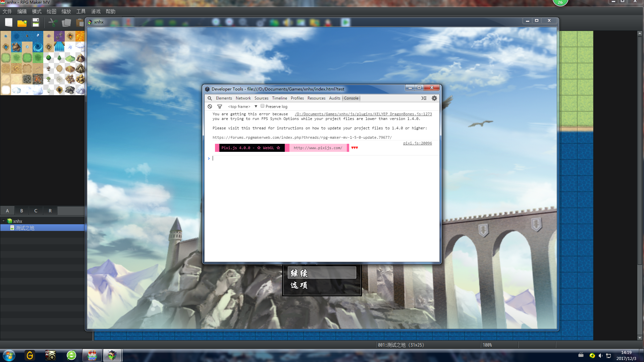Click the RPG Maker MV taskbar icon
The width and height of the screenshot is (644, 362).
92,355
